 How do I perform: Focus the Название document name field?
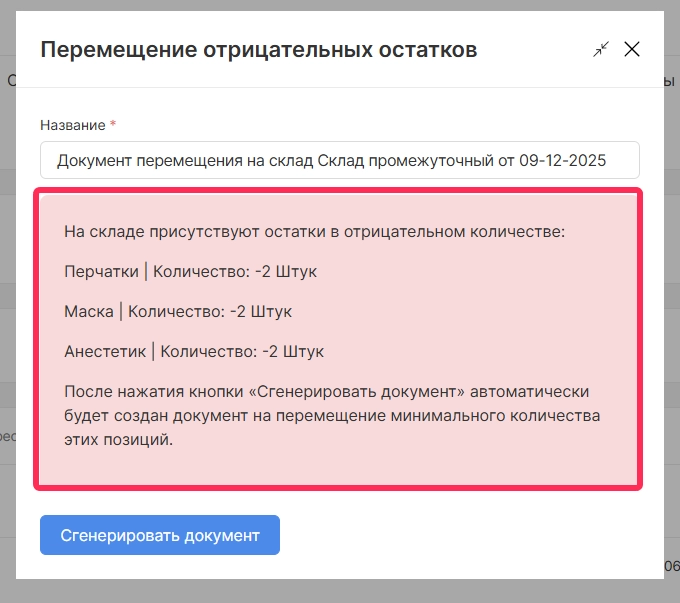click(340, 160)
